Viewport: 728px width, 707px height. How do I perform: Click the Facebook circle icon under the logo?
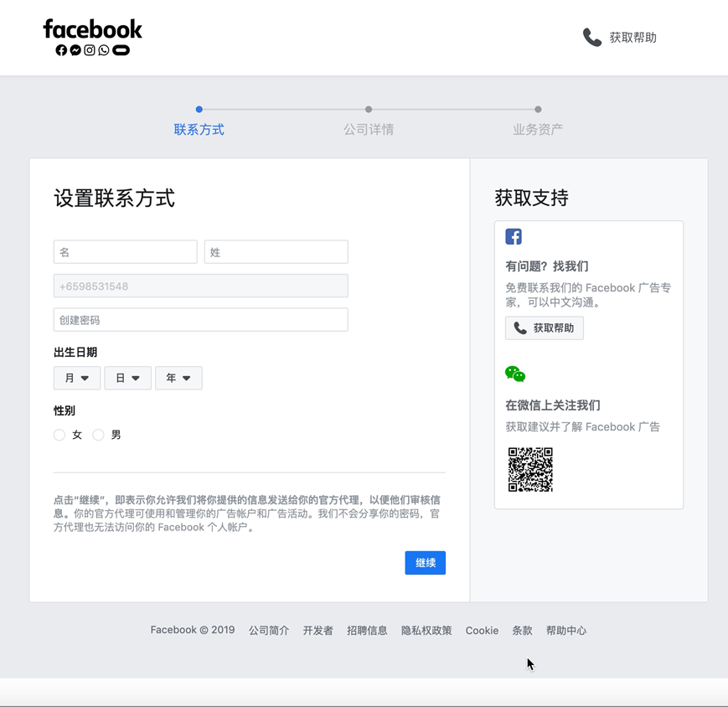click(x=61, y=50)
